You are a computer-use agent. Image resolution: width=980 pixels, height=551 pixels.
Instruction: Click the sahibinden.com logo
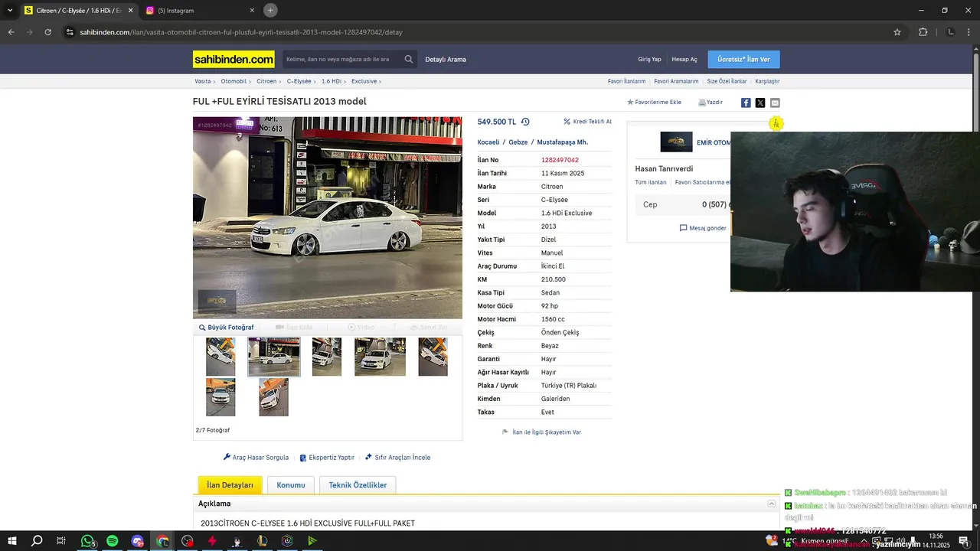234,59
